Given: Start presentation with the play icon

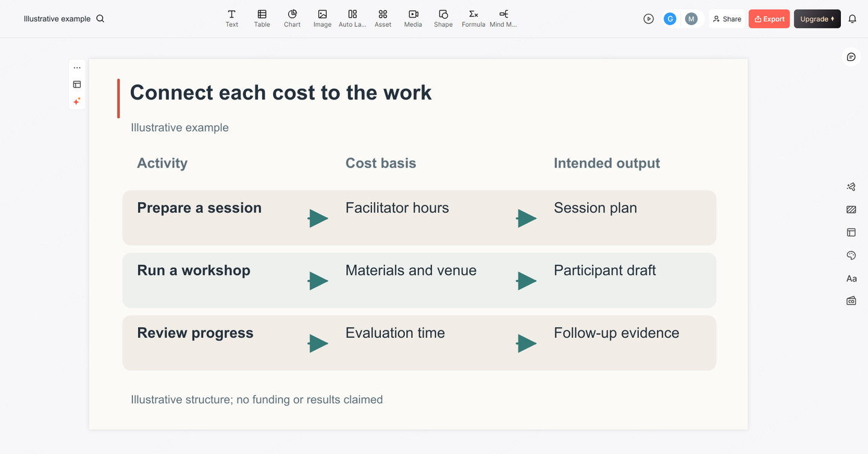Looking at the screenshot, I should point(649,19).
